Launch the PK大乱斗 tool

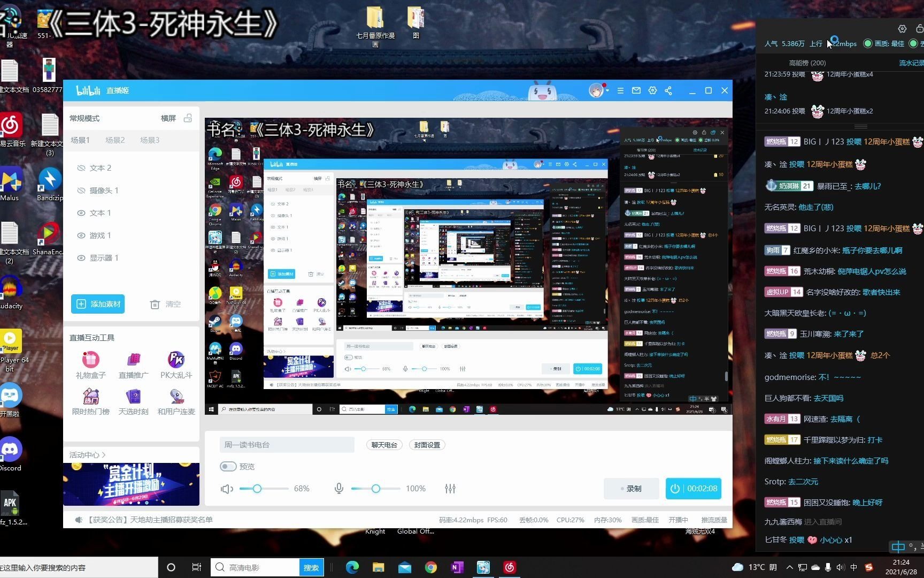tap(176, 366)
